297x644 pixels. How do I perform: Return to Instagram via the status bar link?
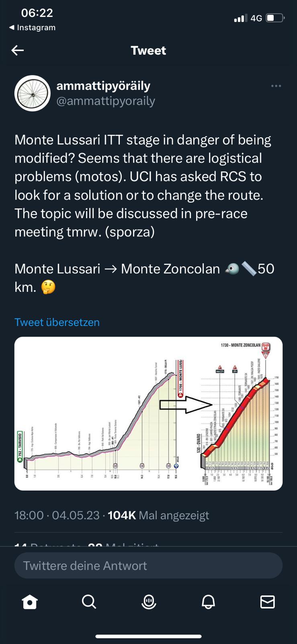(x=32, y=28)
